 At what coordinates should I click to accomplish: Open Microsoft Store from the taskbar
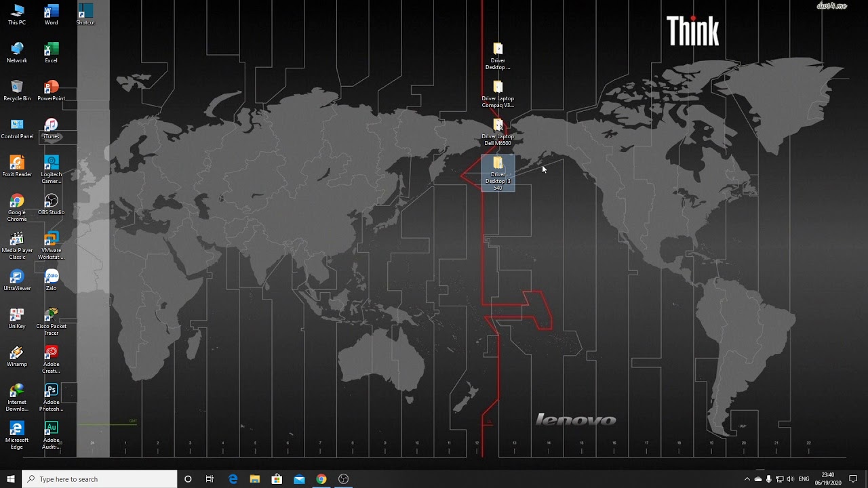[277, 479]
